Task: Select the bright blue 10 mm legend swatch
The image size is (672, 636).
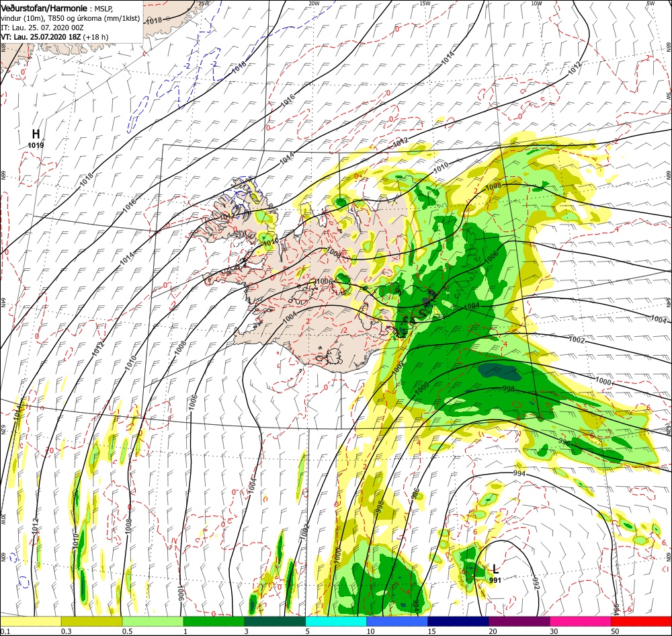Action: click(397, 622)
